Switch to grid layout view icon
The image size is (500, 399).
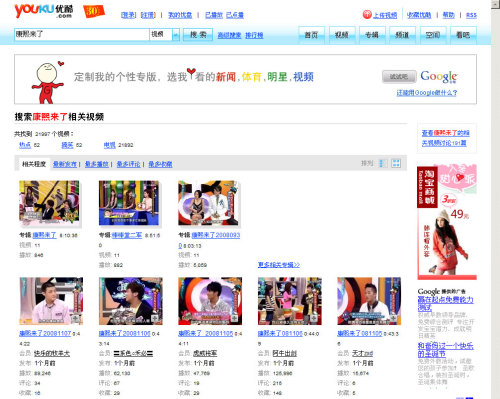tap(396, 163)
